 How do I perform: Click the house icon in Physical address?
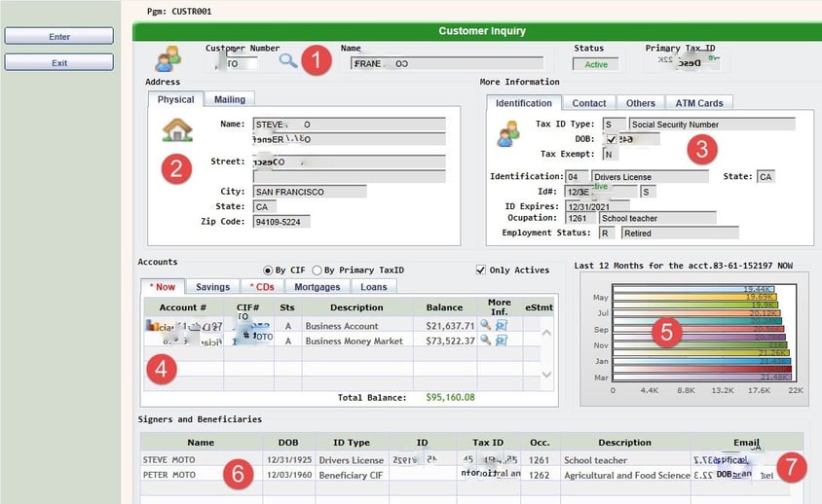click(176, 128)
